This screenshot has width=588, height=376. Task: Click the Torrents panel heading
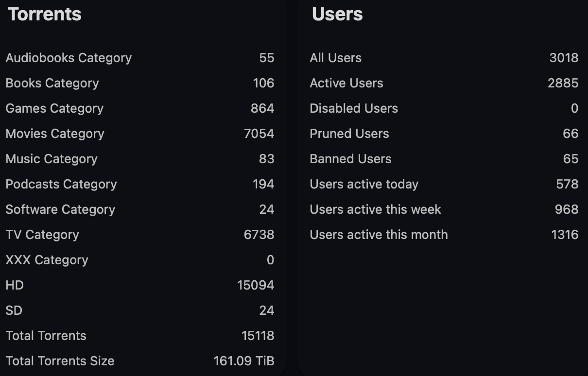[x=45, y=15]
